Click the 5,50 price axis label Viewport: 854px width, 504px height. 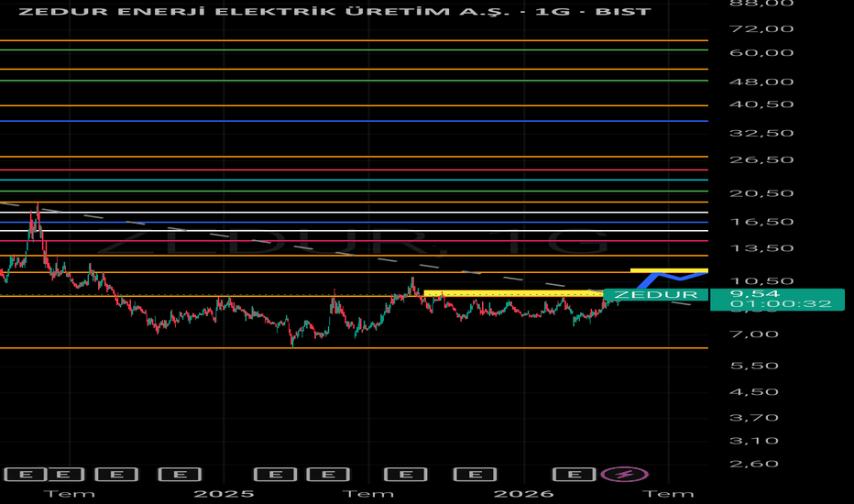point(754,366)
